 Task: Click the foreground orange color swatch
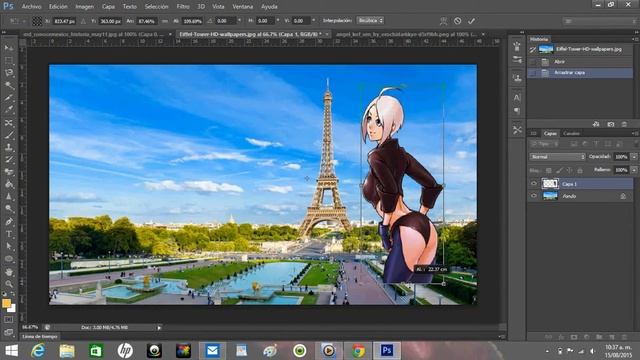point(6,303)
